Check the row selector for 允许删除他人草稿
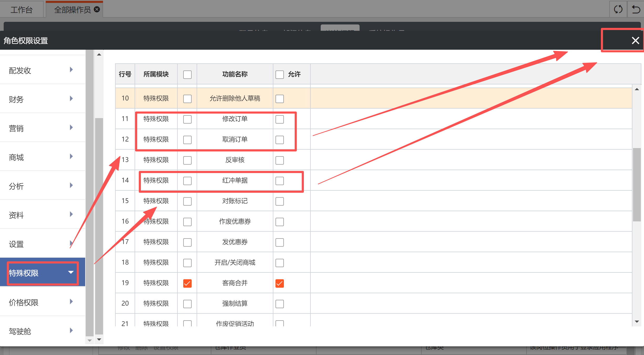644x355 pixels. pos(187,99)
